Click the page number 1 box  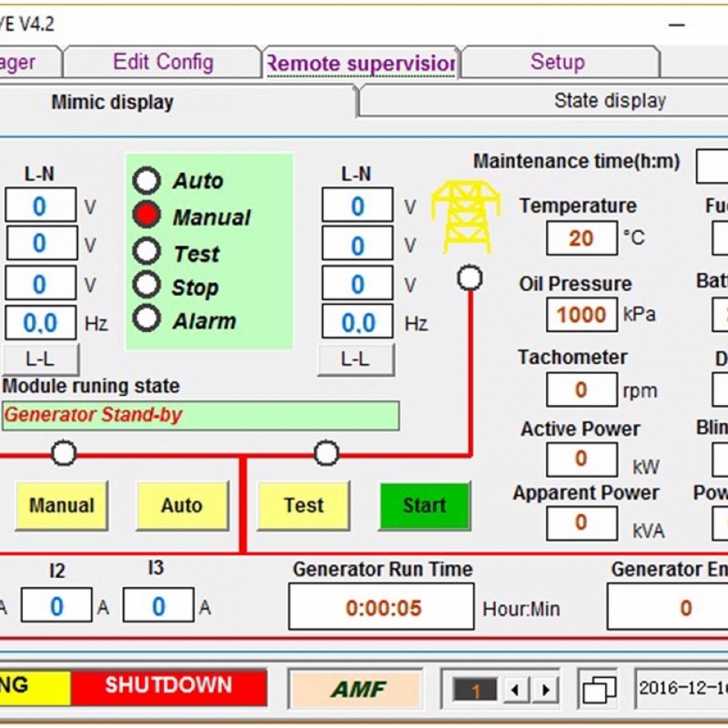click(475, 690)
